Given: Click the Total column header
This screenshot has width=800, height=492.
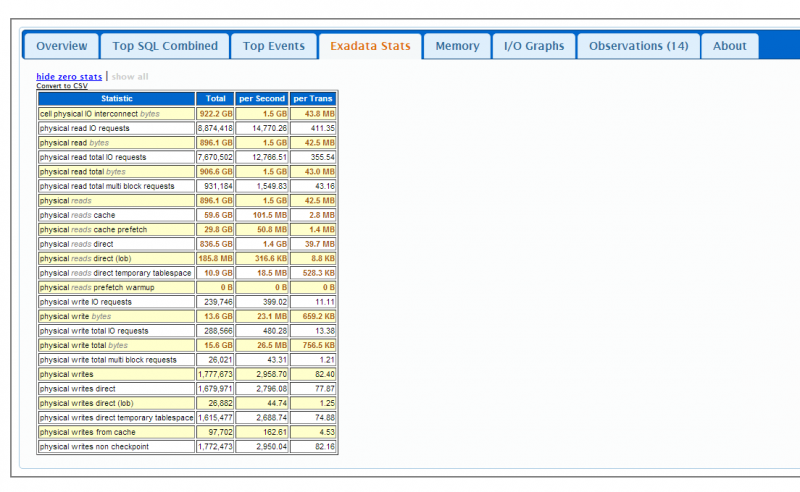Looking at the screenshot, I should pos(215,99).
